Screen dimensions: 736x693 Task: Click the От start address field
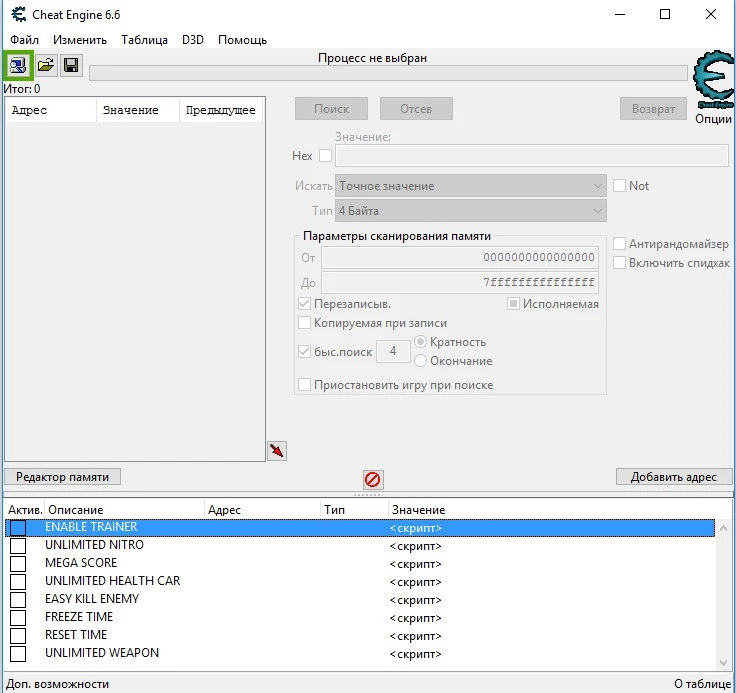click(460, 257)
